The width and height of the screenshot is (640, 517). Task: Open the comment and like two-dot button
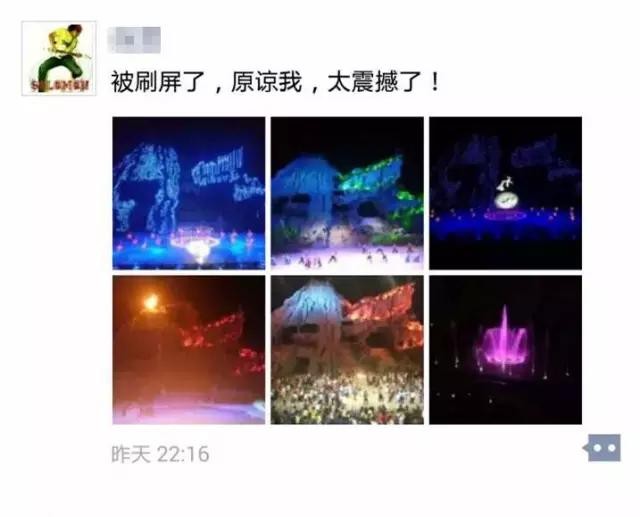tap(602, 448)
